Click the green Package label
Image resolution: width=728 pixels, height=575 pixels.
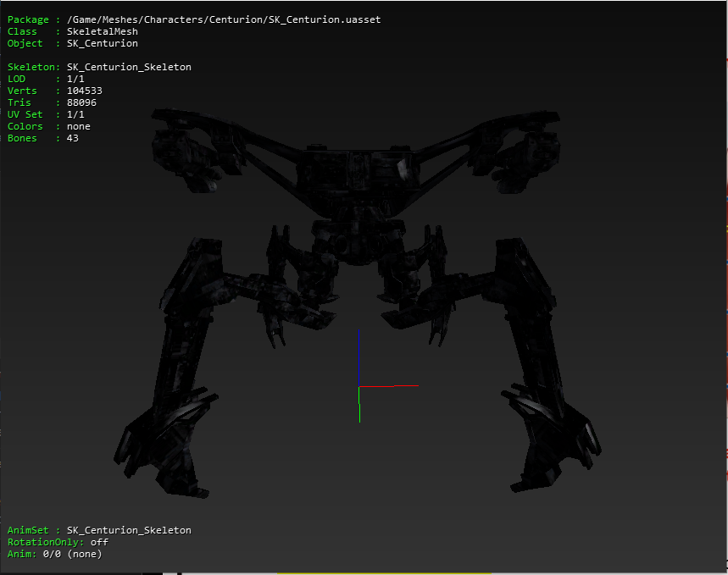coord(28,19)
